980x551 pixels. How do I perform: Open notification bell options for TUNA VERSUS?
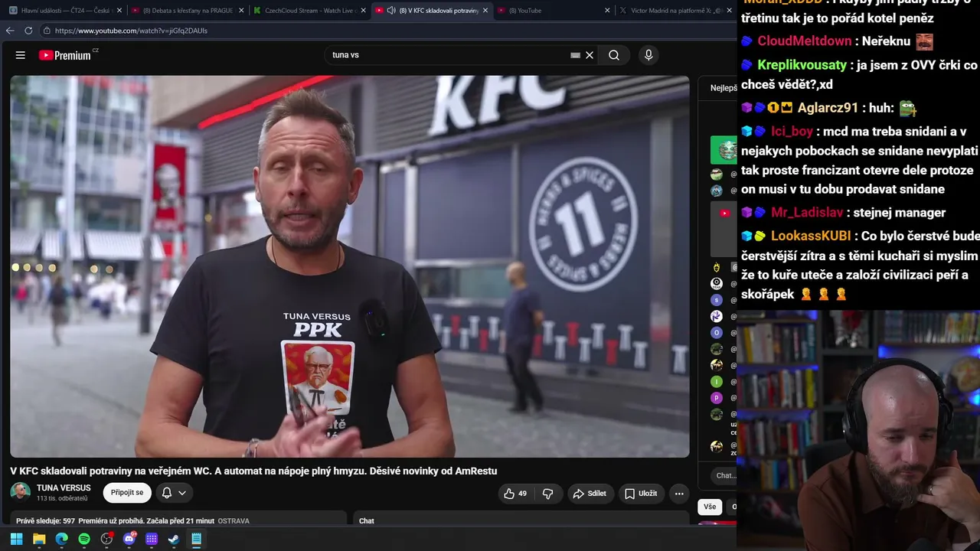(x=174, y=493)
